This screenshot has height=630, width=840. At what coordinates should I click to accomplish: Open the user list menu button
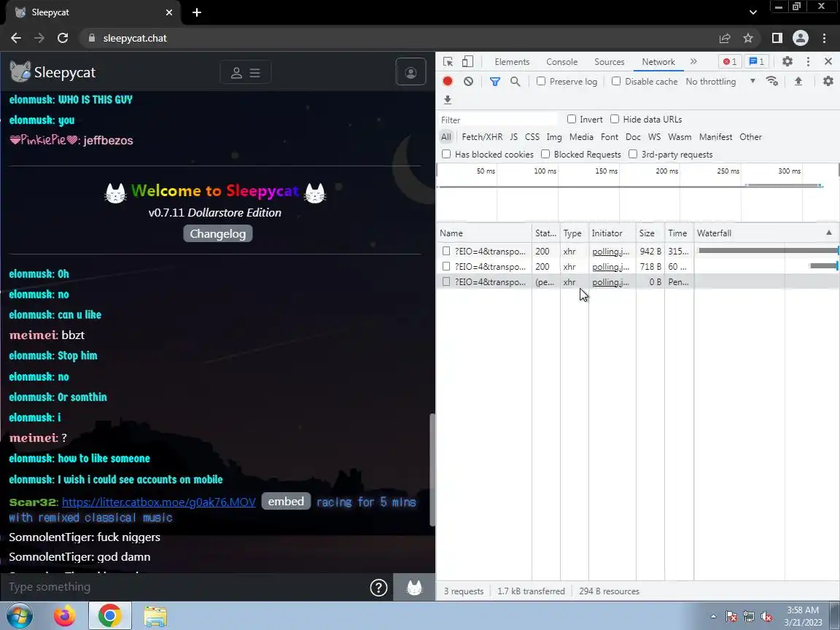tap(245, 72)
